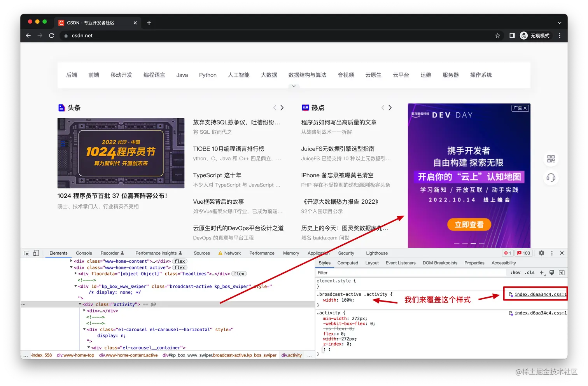
Task: Toggle computed styles sidebar icon
Action: (x=562, y=272)
